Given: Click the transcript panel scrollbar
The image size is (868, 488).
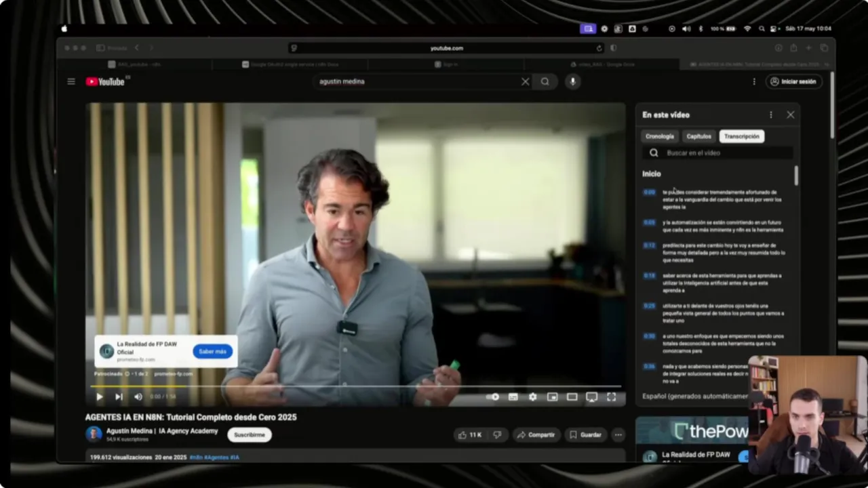Looking at the screenshot, I should (796, 176).
